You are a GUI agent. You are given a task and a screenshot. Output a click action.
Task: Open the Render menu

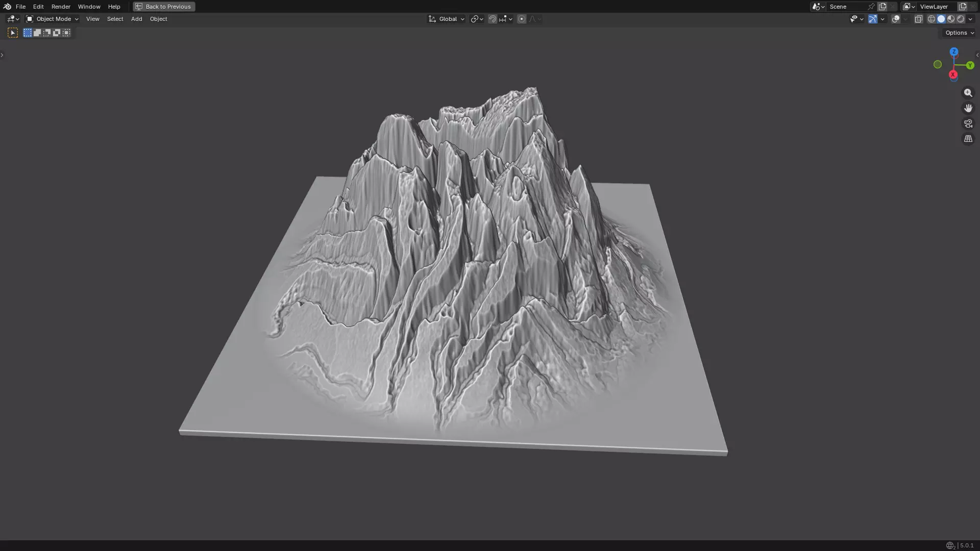[x=61, y=7]
